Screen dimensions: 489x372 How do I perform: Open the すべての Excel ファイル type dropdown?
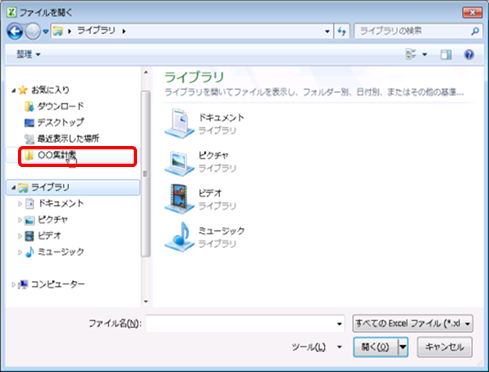(413, 323)
